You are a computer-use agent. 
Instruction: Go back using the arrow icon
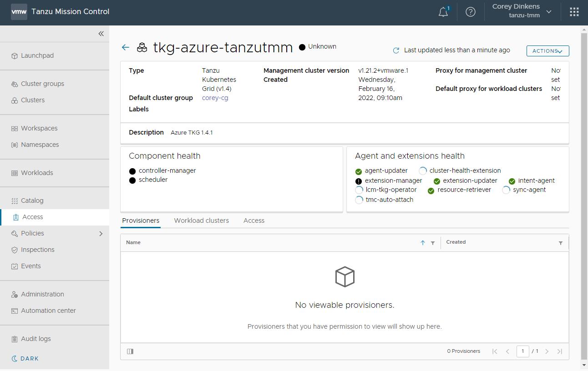click(x=126, y=47)
